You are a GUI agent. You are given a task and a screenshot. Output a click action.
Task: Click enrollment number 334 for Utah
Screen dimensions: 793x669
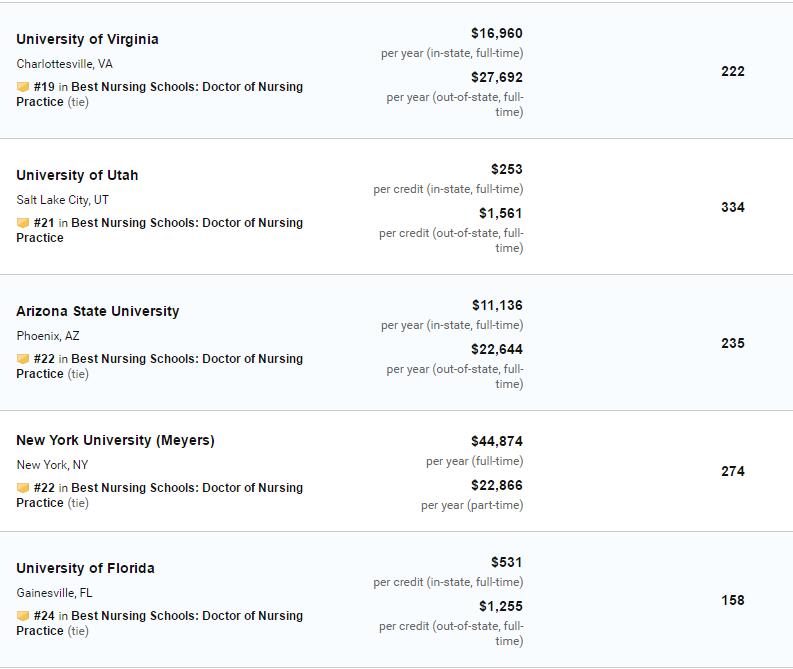click(x=733, y=207)
